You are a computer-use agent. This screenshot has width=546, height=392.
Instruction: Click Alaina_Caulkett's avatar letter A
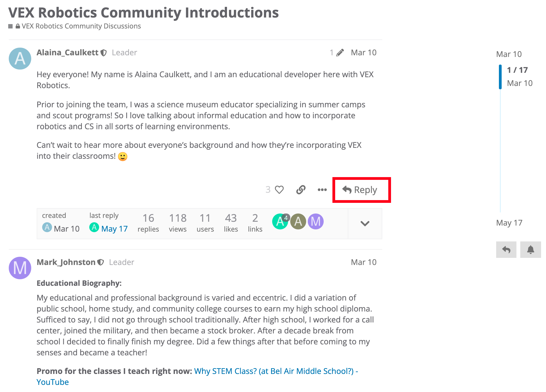coord(20,58)
